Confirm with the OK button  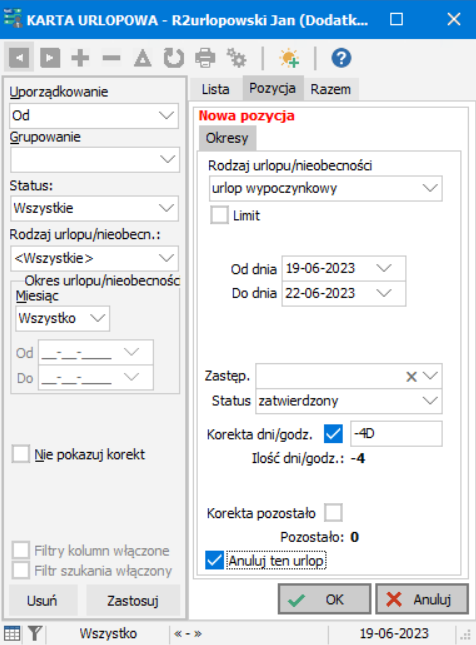point(324,599)
